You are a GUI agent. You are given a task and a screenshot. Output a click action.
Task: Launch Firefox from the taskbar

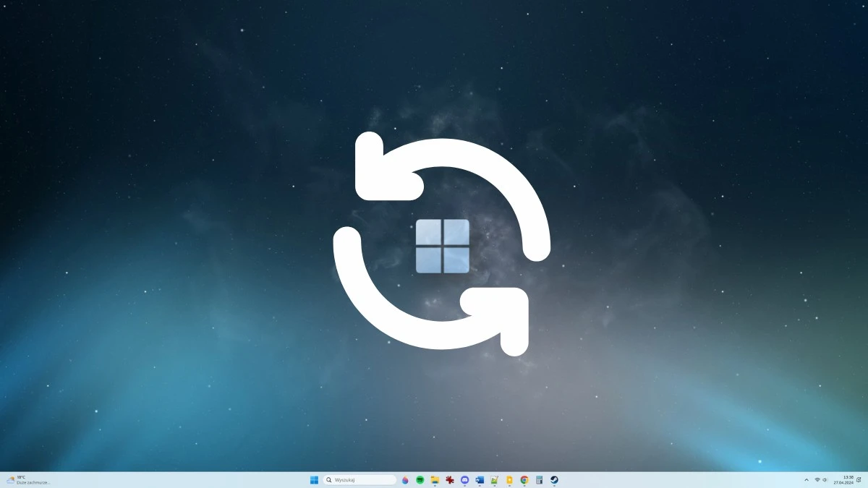tap(406, 480)
